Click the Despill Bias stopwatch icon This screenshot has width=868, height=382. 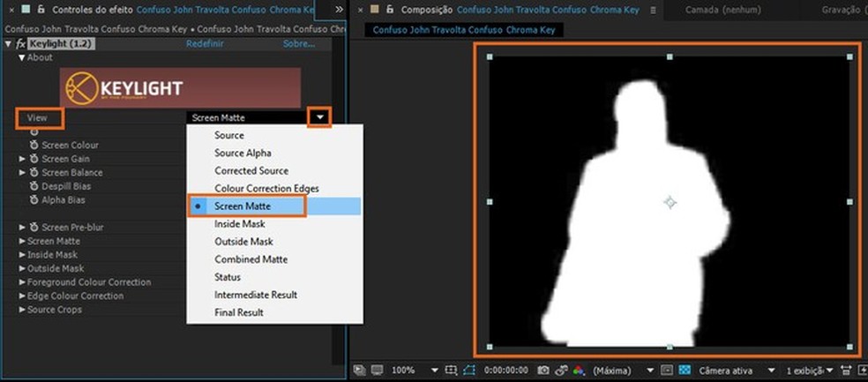[x=34, y=186]
